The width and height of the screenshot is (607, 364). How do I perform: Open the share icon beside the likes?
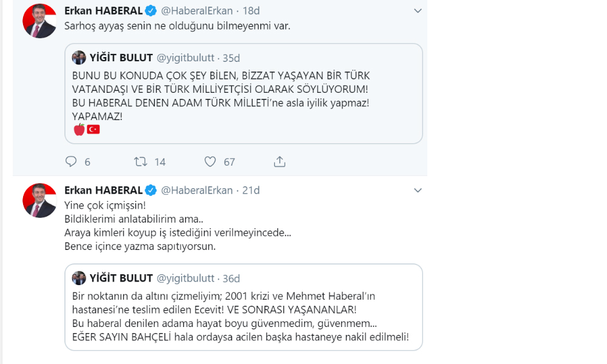(x=279, y=161)
